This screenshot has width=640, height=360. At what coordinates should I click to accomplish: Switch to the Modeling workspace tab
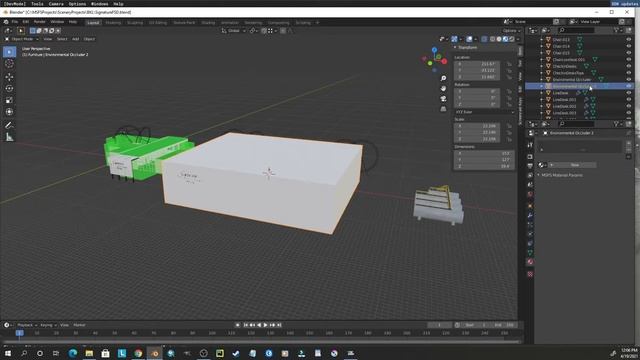pyautogui.click(x=113, y=22)
